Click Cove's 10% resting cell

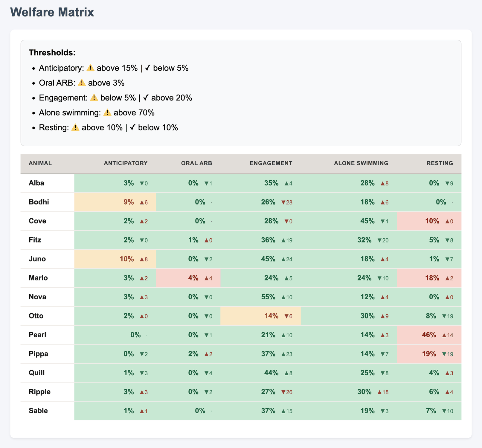(429, 221)
